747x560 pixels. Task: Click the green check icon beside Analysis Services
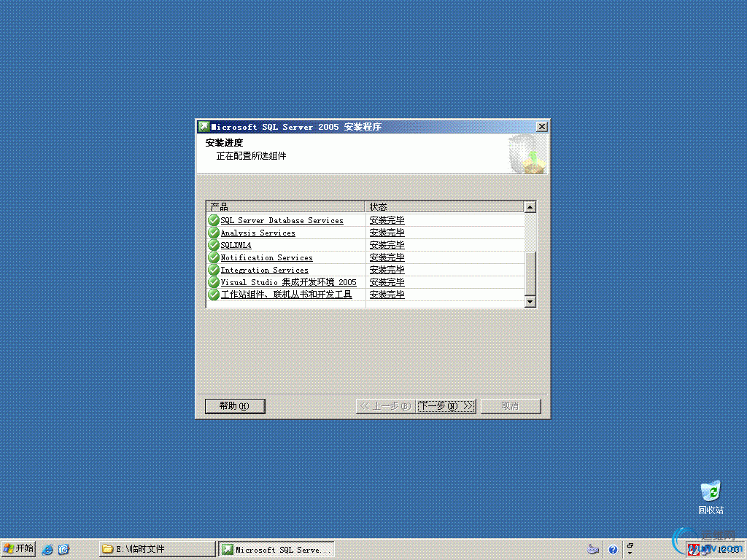[214, 233]
